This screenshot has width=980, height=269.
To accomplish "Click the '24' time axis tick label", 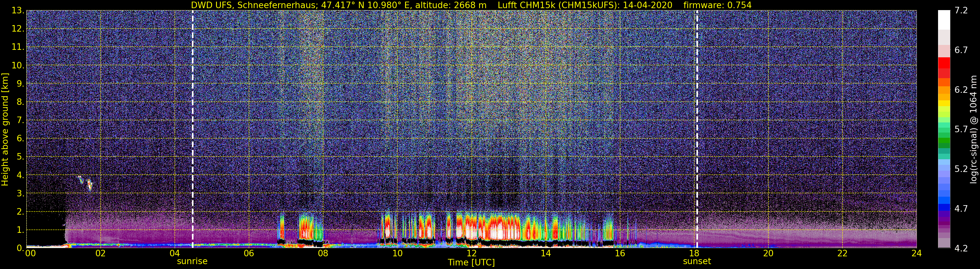I will (x=917, y=253).
